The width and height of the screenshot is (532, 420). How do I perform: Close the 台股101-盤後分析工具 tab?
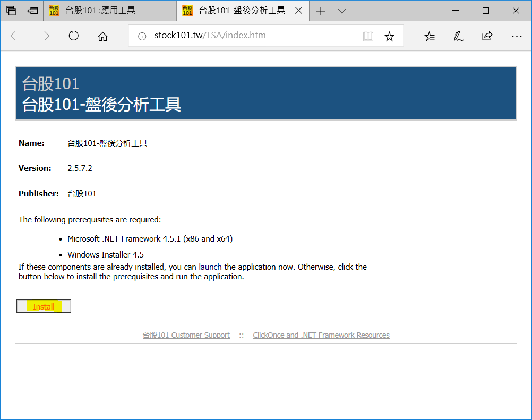pyautogui.click(x=298, y=11)
